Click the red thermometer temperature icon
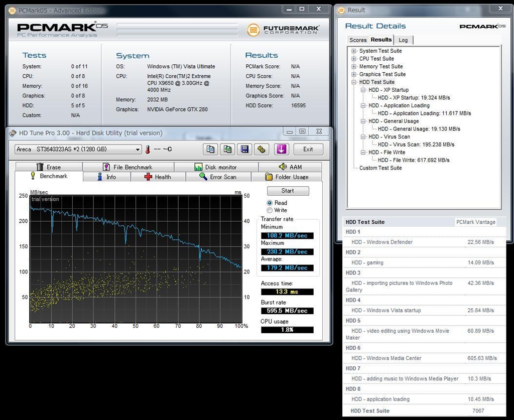The width and height of the screenshot is (514, 420). tap(148, 150)
